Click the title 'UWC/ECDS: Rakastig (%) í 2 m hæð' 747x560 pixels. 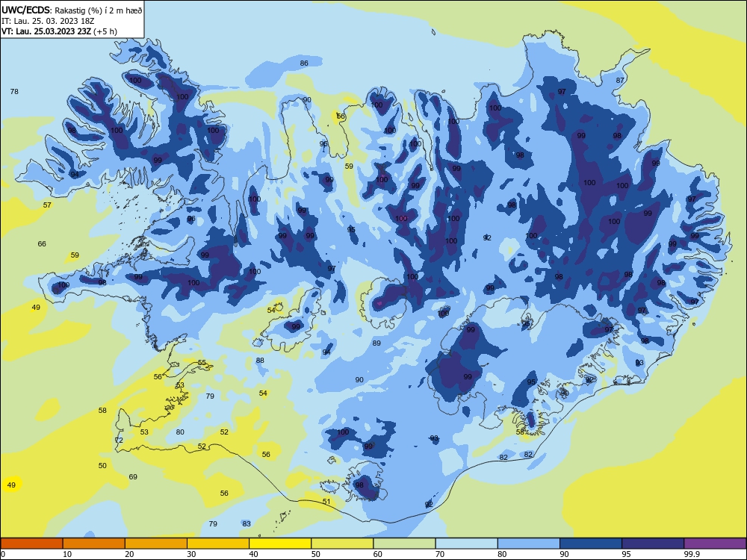[x=72, y=10]
